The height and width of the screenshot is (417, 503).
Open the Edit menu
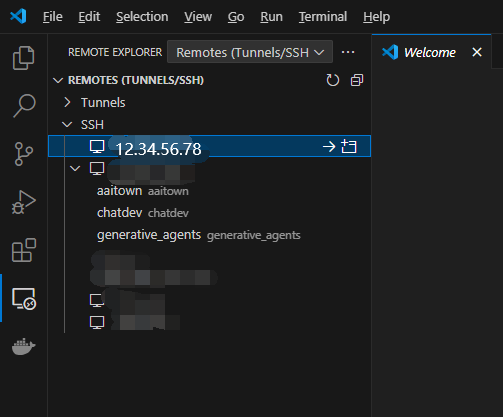click(89, 16)
